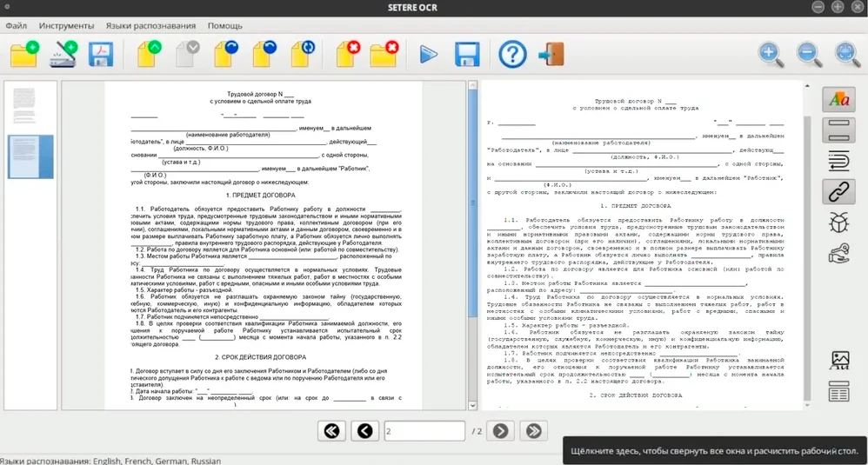Click the page number input field
This screenshot has width=868, height=465.
pos(424,431)
